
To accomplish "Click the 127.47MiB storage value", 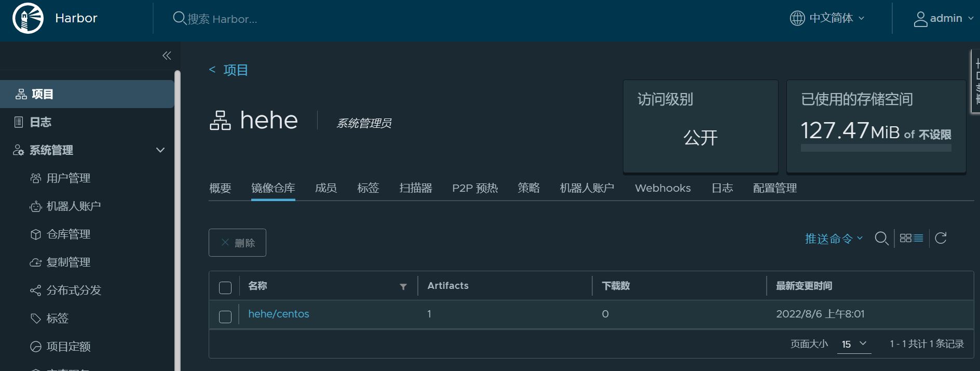I will click(x=850, y=131).
